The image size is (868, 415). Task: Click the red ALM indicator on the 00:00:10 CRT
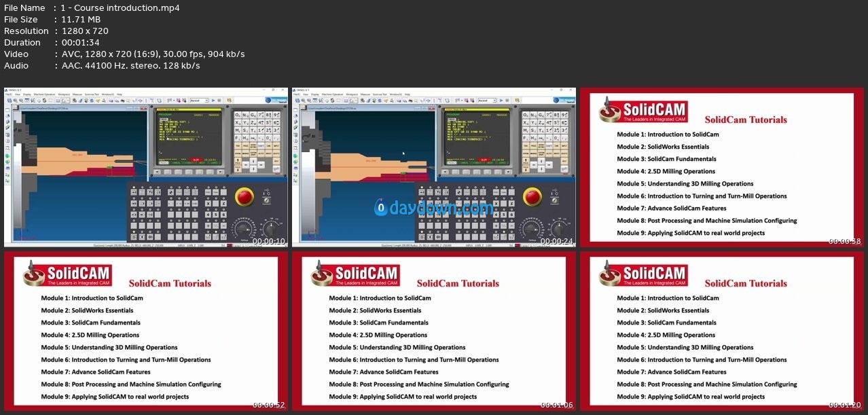click(196, 160)
